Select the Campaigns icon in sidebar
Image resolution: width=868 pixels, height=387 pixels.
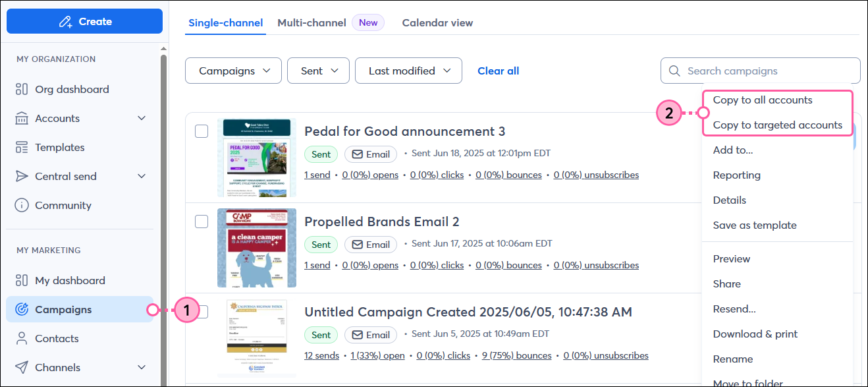click(x=21, y=309)
